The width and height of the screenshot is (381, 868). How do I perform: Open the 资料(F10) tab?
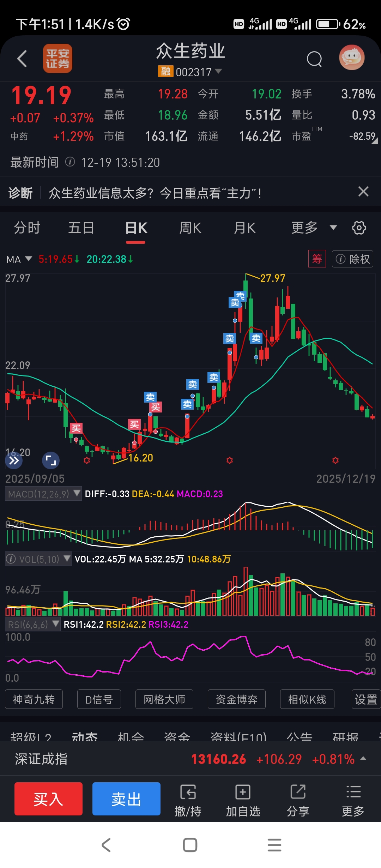pos(238,736)
